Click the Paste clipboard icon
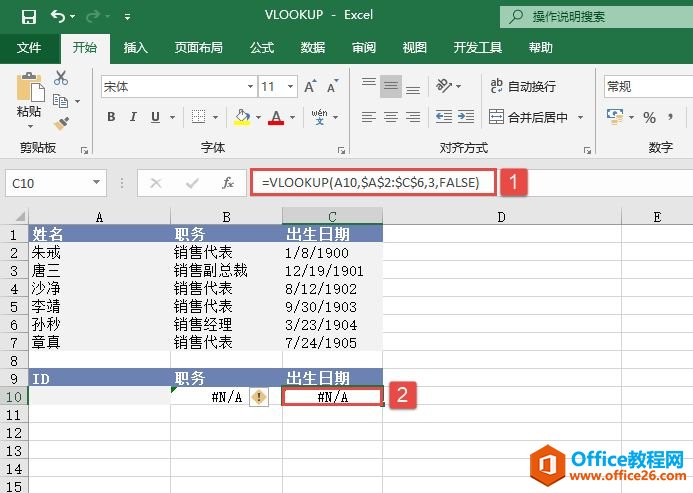Image resolution: width=693 pixels, height=493 pixels. (30, 87)
